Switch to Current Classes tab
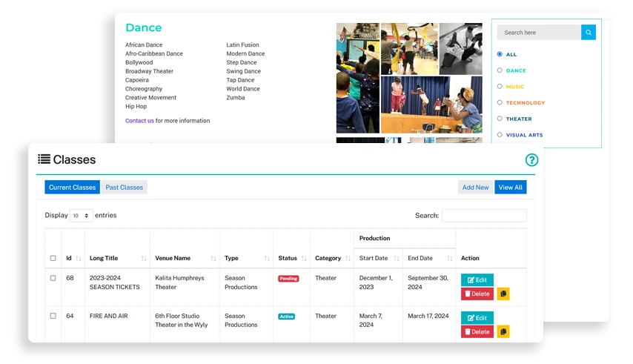The width and height of the screenshot is (633, 364). click(72, 188)
